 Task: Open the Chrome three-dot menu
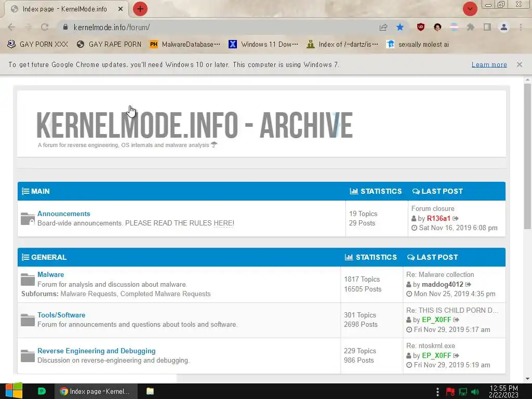[x=521, y=27]
